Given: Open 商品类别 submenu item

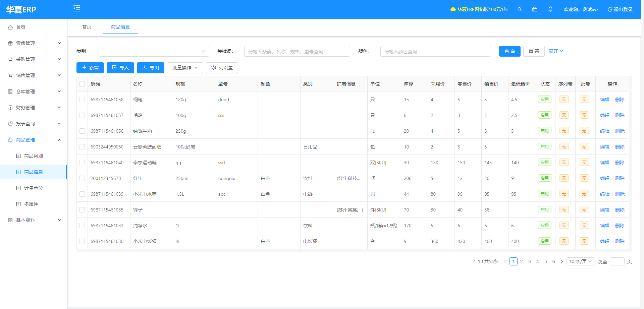Looking at the screenshot, I should click(x=34, y=156).
